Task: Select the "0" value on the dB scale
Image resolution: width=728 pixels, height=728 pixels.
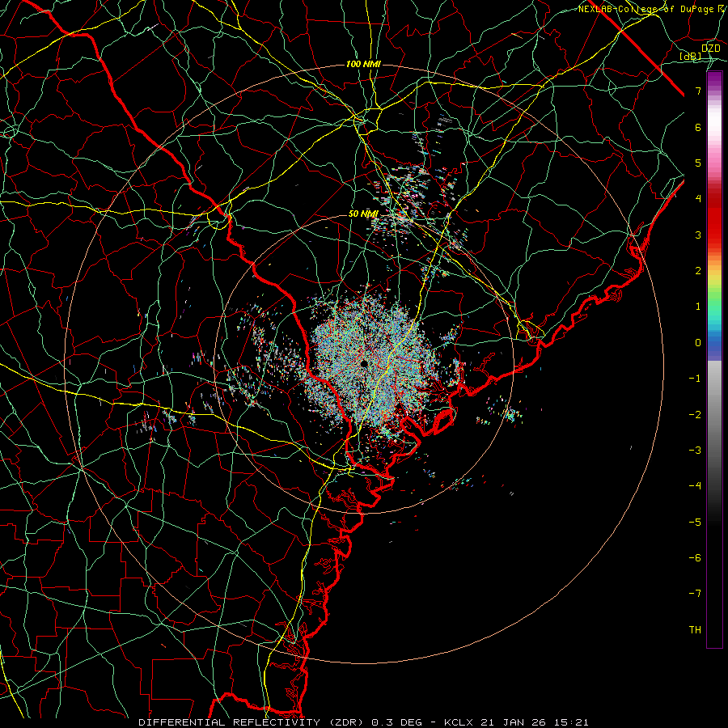Action: (x=698, y=343)
